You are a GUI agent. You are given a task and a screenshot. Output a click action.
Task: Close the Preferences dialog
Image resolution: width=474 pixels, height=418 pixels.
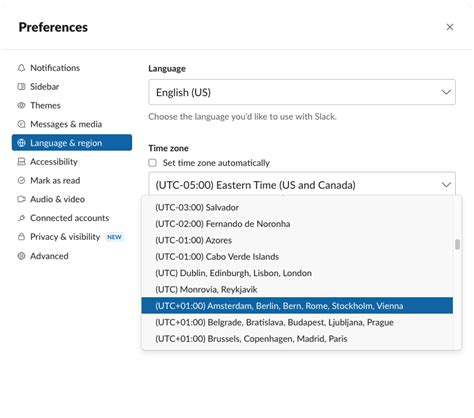tap(450, 27)
